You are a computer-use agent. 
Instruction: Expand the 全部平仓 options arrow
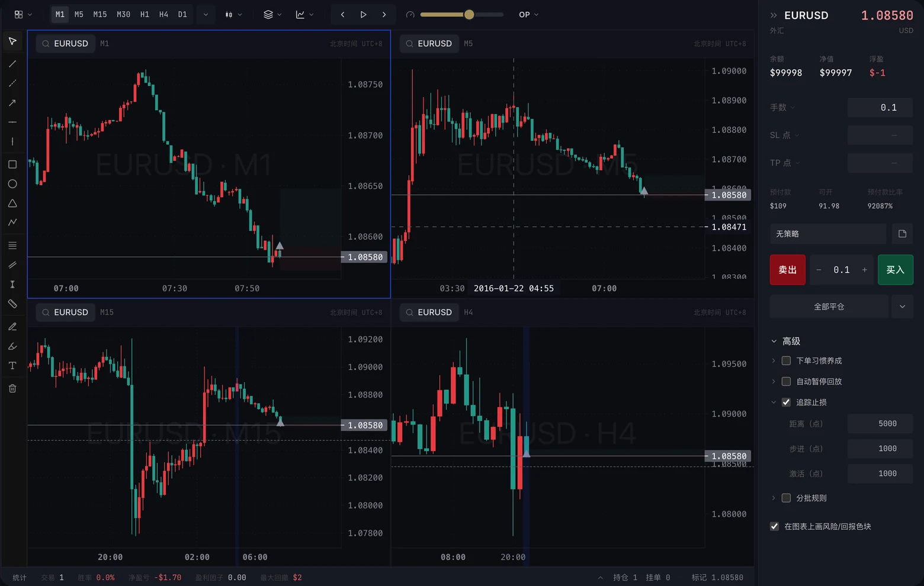point(902,307)
